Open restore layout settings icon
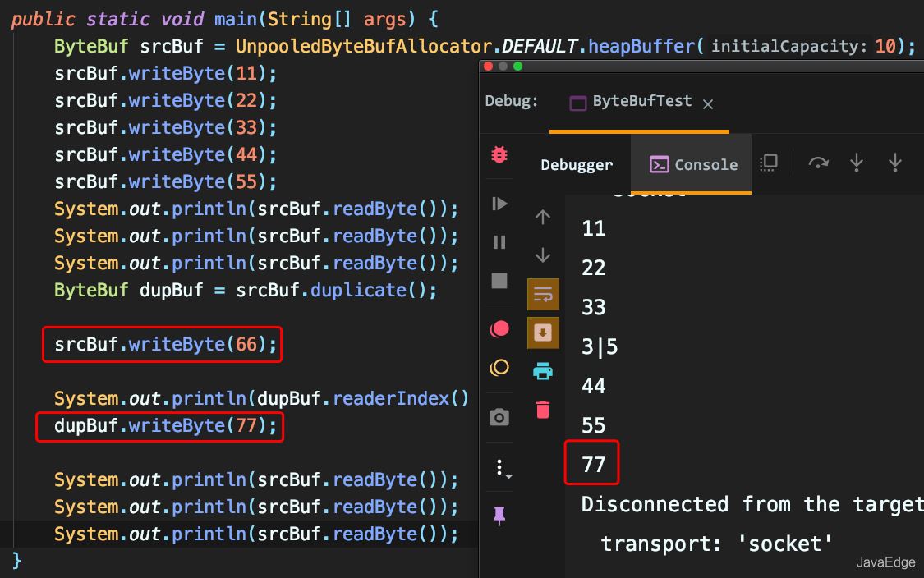This screenshot has width=924, height=578. click(x=768, y=163)
